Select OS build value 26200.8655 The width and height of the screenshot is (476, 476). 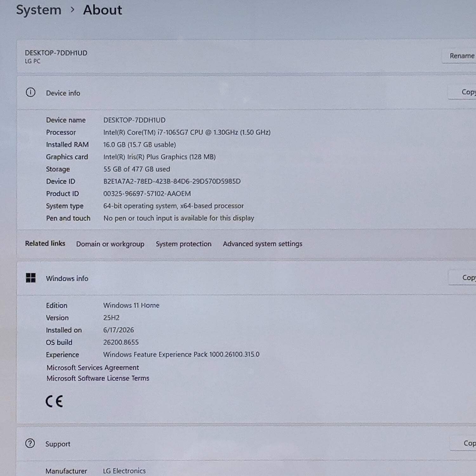click(121, 342)
